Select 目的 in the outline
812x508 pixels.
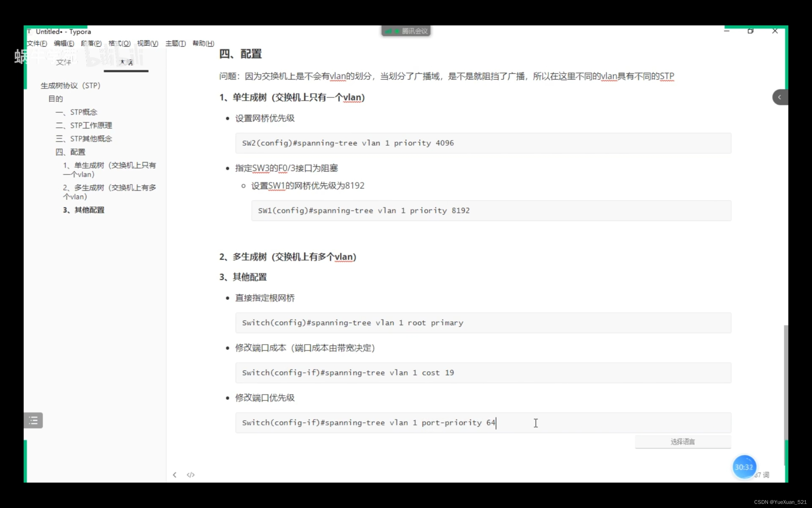point(56,99)
